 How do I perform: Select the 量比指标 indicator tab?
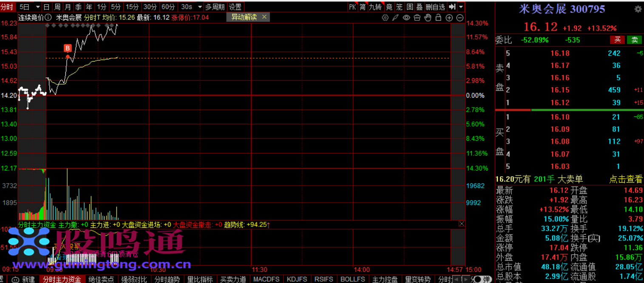click(200, 279)
